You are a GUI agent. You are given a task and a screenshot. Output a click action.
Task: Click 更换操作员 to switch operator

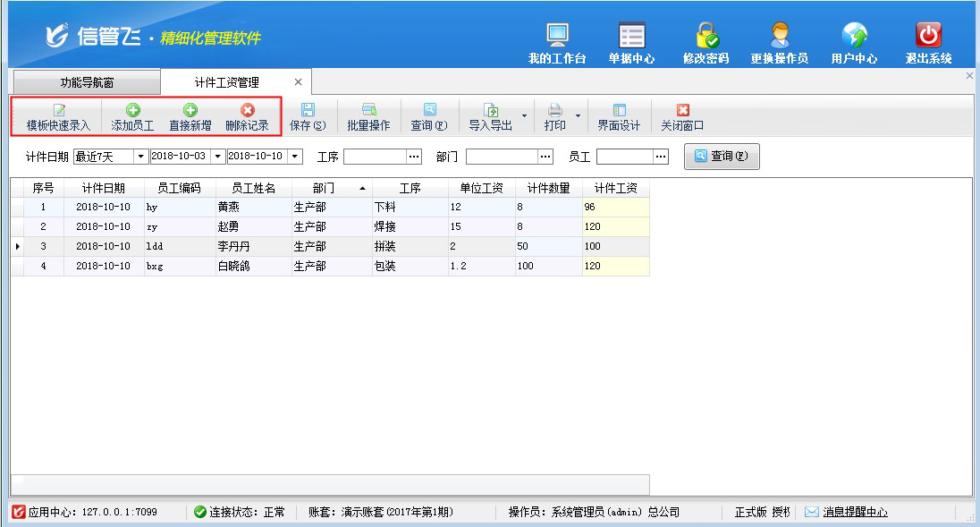(779, 42)
